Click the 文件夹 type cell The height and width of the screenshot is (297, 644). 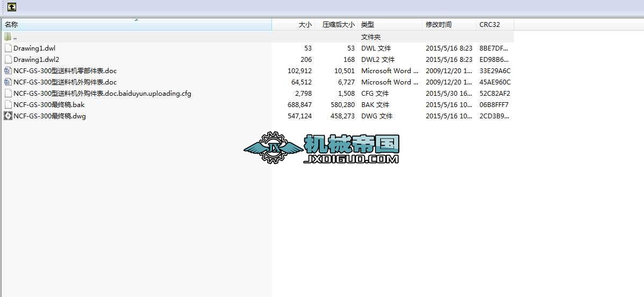(x=371, y=37)
